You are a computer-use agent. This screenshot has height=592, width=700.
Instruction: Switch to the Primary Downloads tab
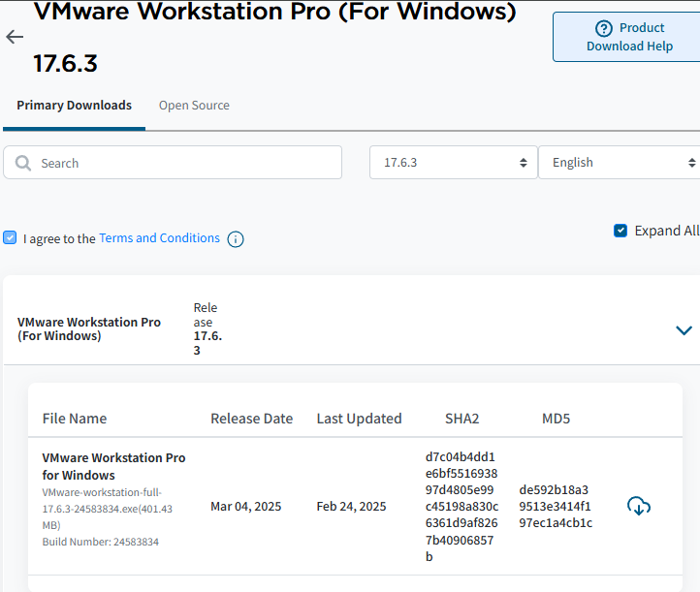pyautogui.click(x=74, y=106)
